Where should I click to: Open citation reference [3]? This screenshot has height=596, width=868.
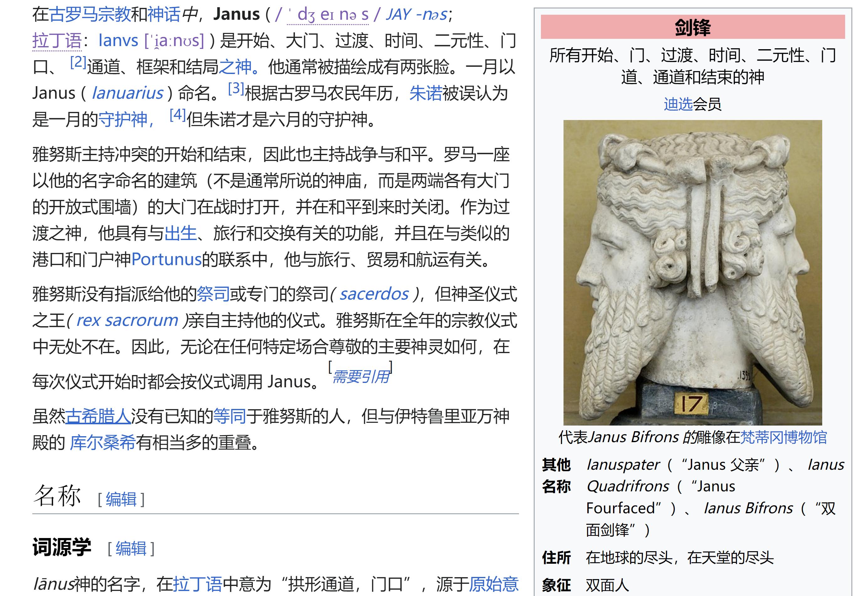(236, 88)
